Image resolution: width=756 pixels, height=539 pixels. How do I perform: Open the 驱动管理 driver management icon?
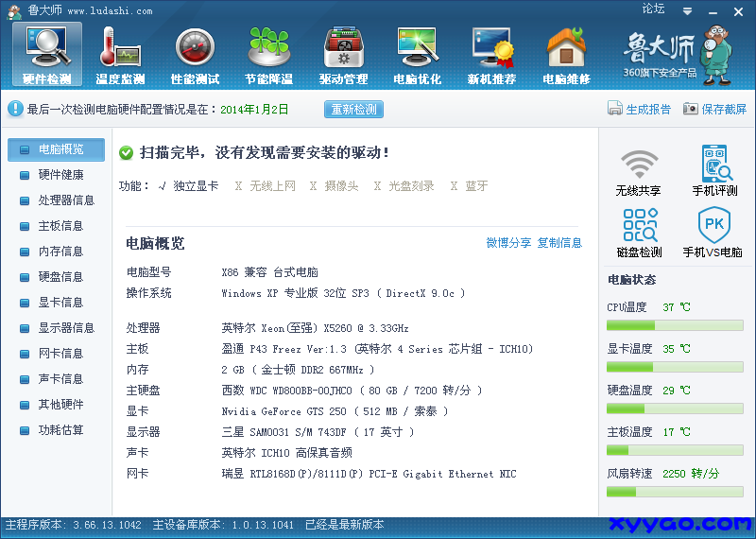tap(343, 54)
